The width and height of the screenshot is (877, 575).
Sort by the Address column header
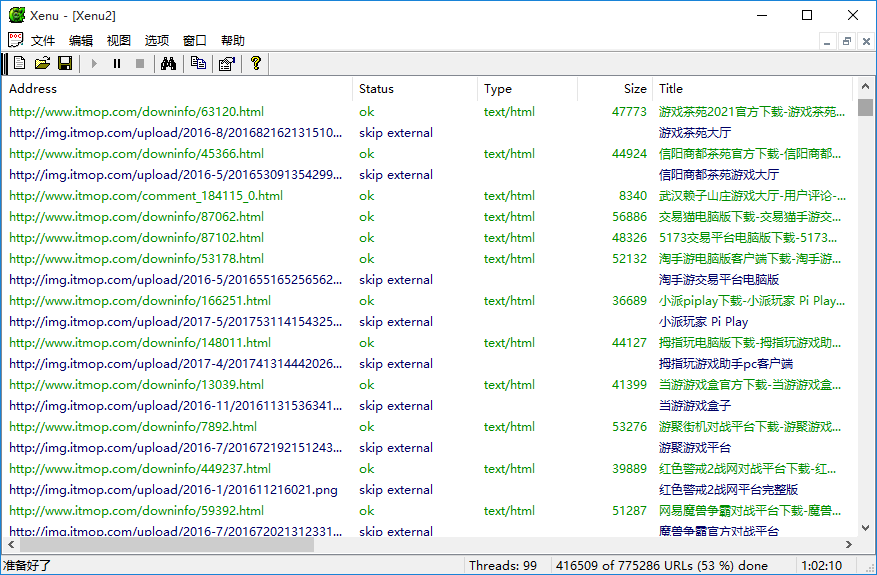click(x=177, y=88)
